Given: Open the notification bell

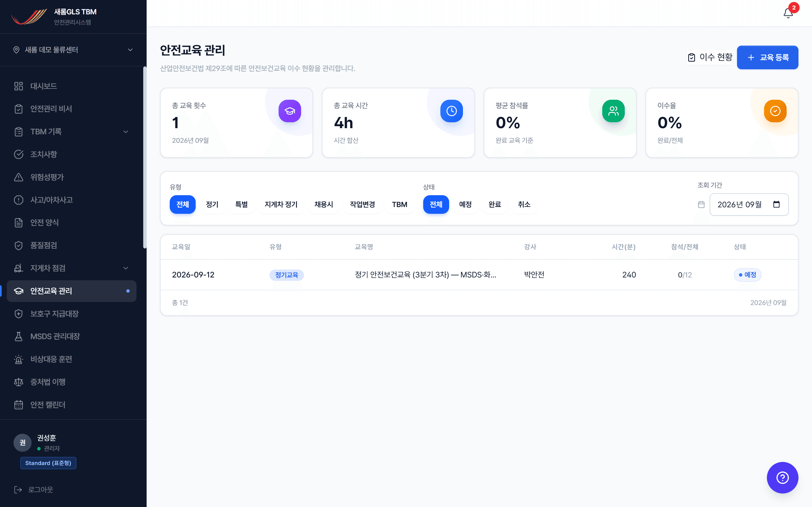Looking at the screenshot, I should (788, 13).
